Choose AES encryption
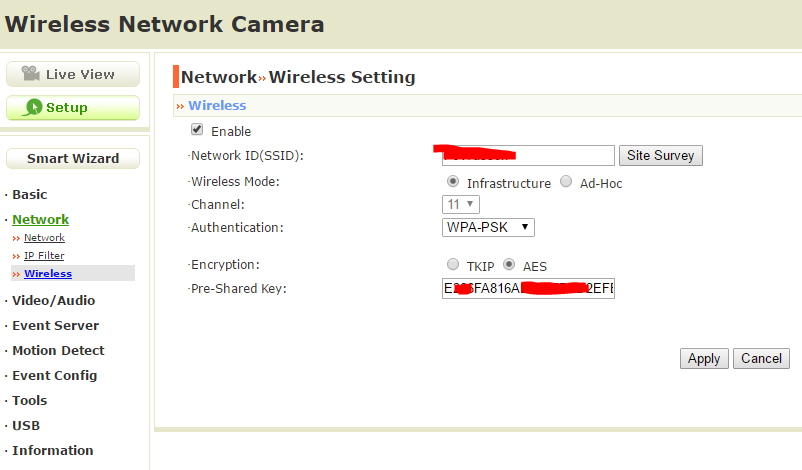 coord(509,265)
